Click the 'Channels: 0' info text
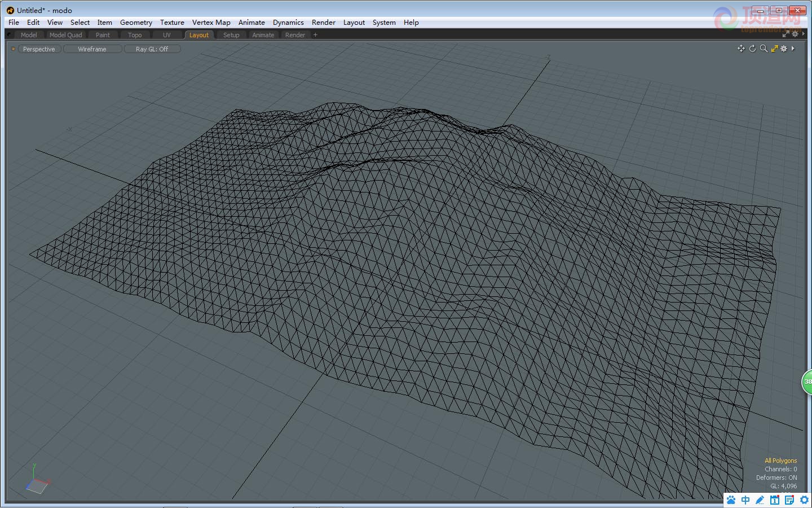This screenshot has height=508, width=812. point(780,469)
